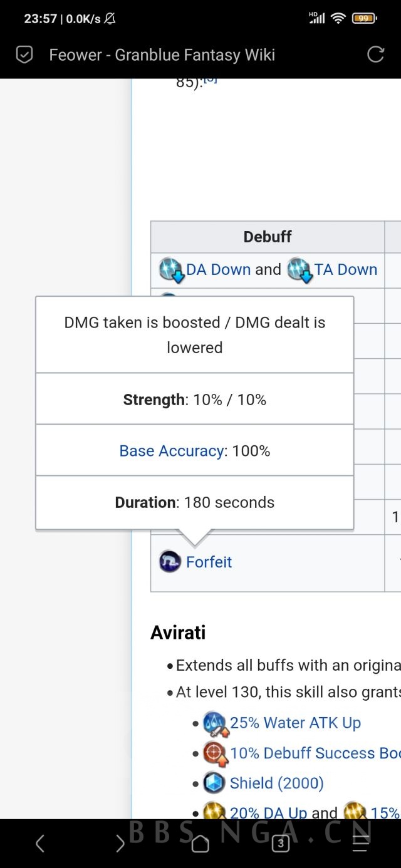Open the TA Down link
The height and width of the screenshot is (868, 401).
click(346, 269)
